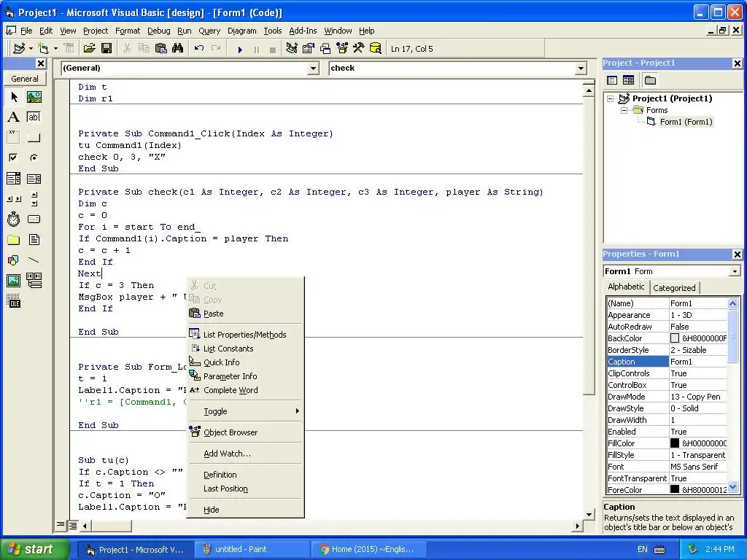Image resolution: width=747 pixels, height=560 pixels.
Task: Toggle Folders in Project panel
Action: (650, 80)
